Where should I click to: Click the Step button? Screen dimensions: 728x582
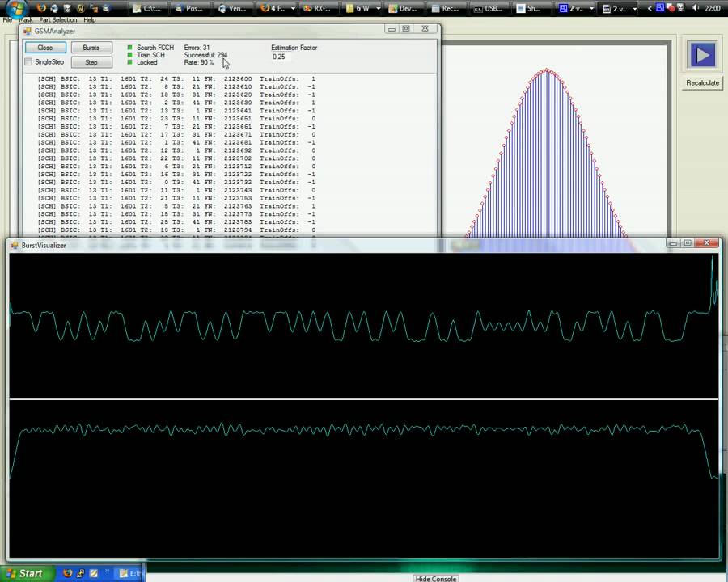pos(91,62)
